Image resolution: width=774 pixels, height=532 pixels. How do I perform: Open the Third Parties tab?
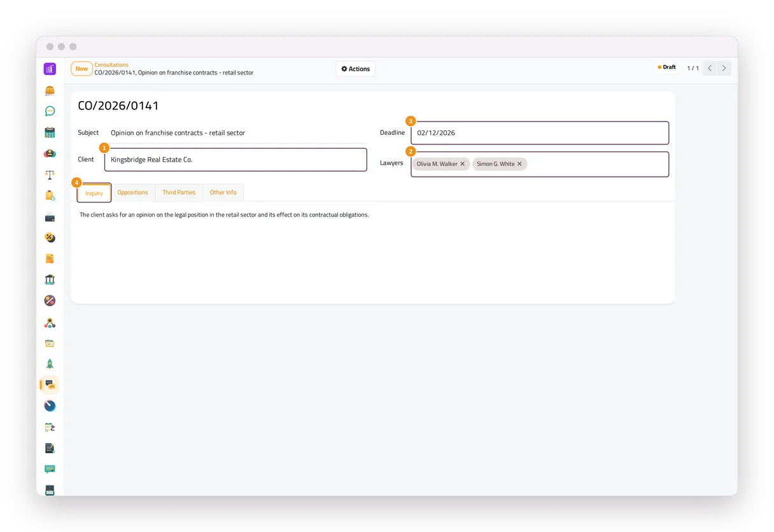click(x=179, y=192)
